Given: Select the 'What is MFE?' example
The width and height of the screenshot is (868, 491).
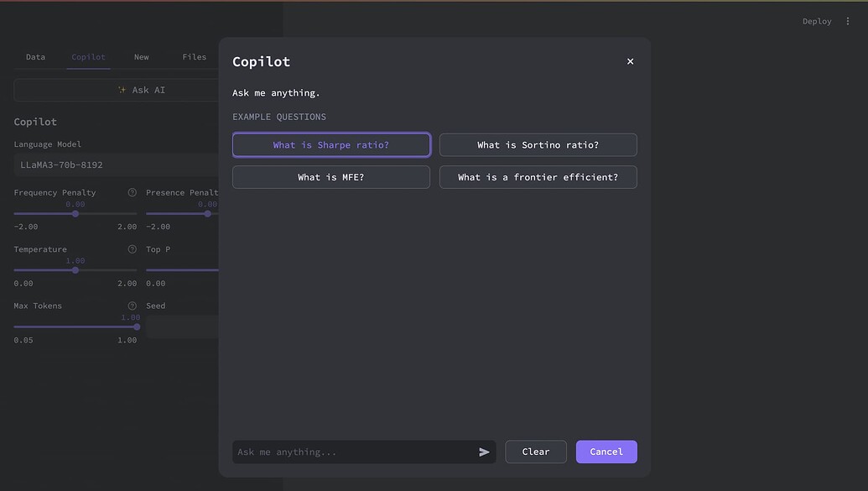Looking at the screenshot, I should 331,177.
